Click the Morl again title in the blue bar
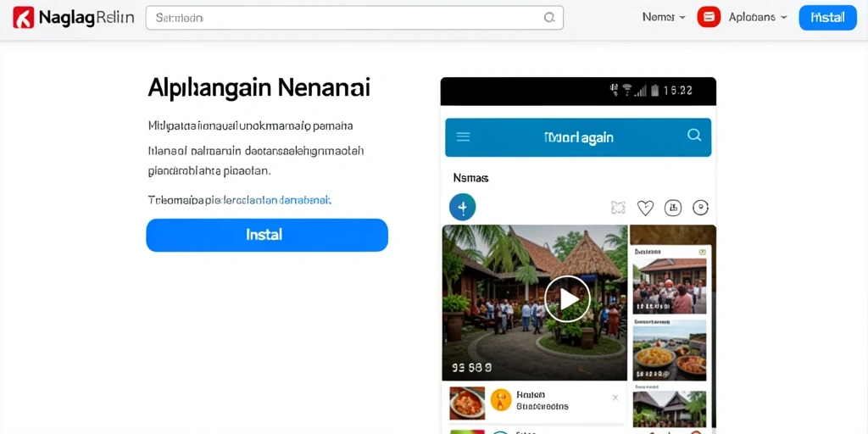868x434 pixels. pos(578,137)
